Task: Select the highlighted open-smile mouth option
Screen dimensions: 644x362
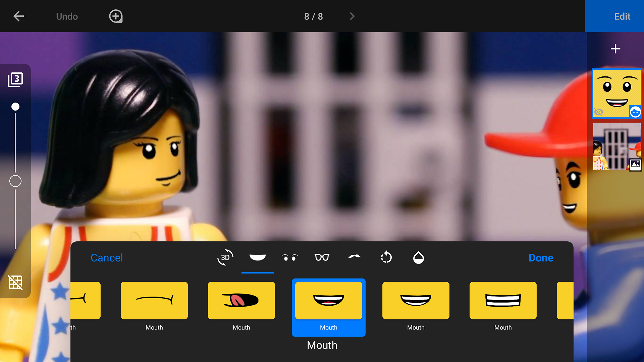Action: click(328, 300)
